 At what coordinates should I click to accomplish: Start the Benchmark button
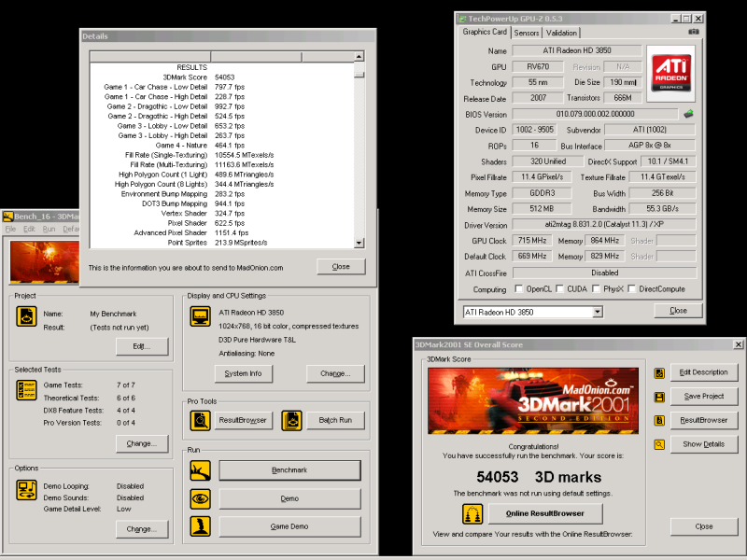point(289,470)
